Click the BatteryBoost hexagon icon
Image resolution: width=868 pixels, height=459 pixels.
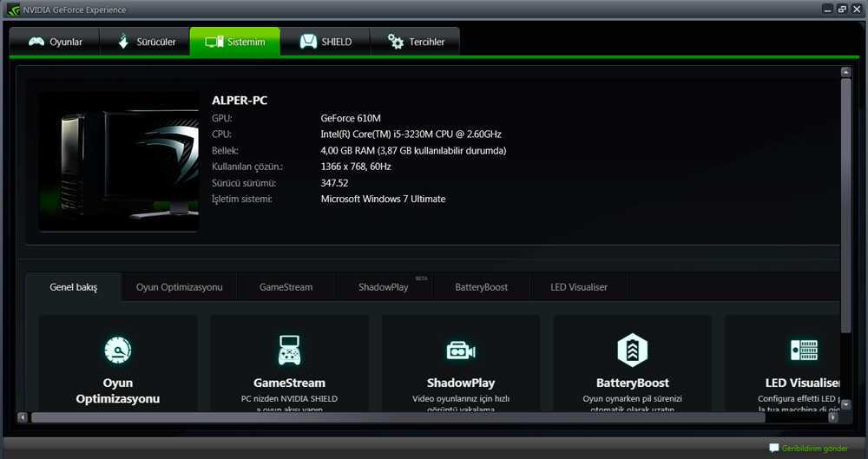(632, 350)
